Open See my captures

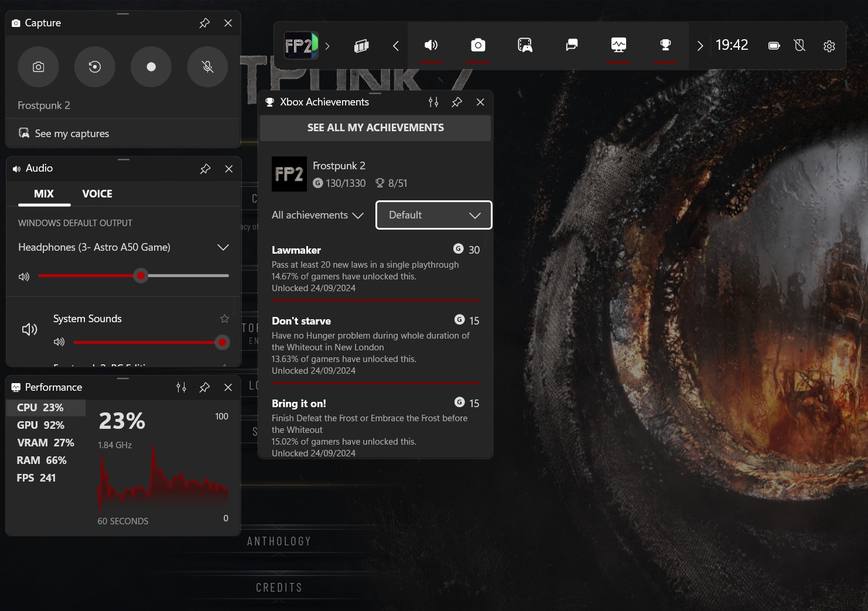[64, 134]
